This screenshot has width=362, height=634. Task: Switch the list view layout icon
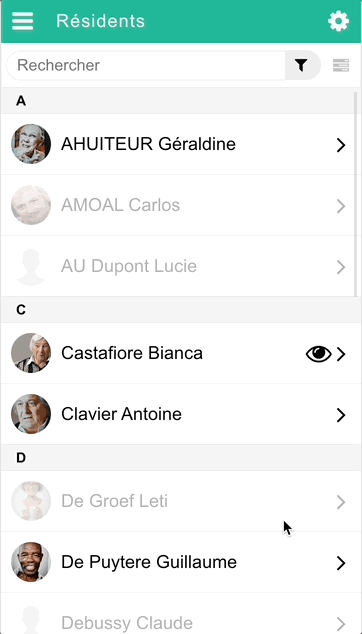341,65
